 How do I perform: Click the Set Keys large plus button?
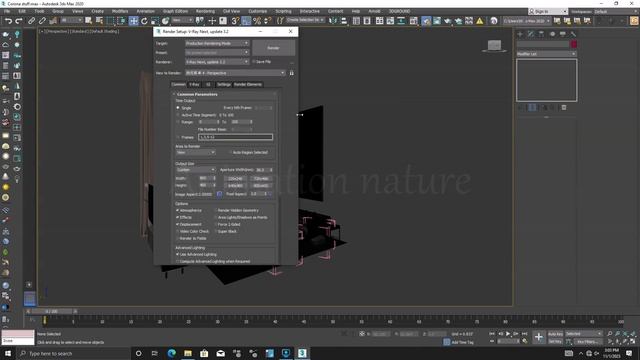click(539, 337)
